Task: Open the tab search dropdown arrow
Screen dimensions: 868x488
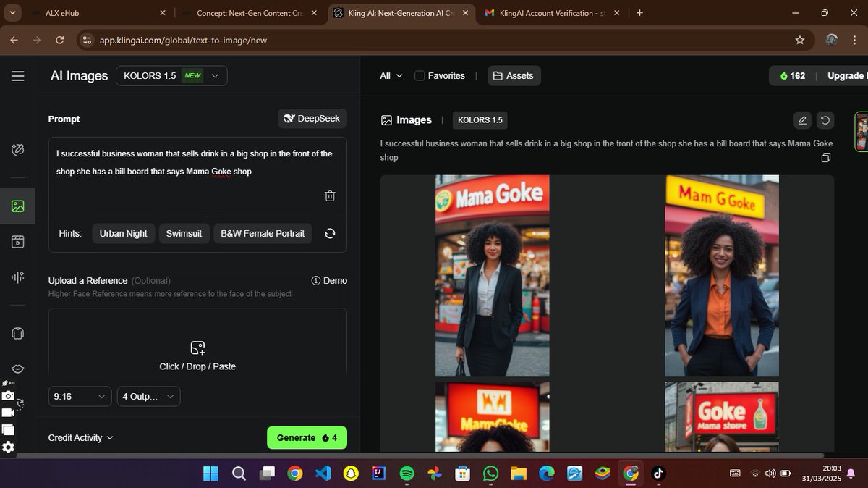Action: 14,13
